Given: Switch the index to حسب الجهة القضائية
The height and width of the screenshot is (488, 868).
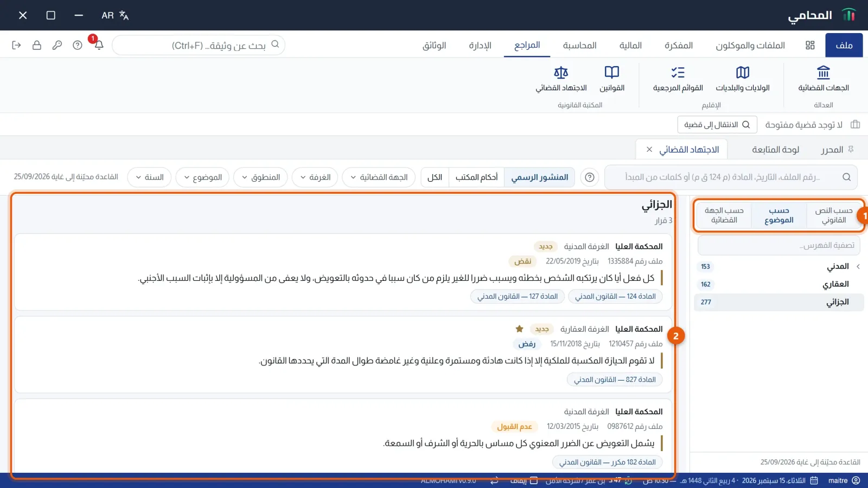Looking at the screenshot, I should [724, 215].
